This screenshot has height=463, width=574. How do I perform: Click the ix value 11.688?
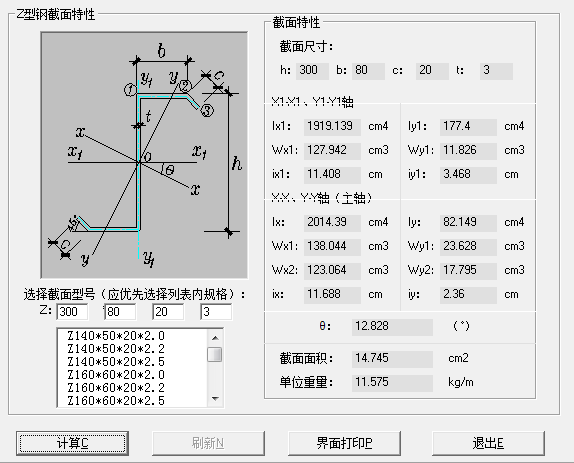pos(332,295)
